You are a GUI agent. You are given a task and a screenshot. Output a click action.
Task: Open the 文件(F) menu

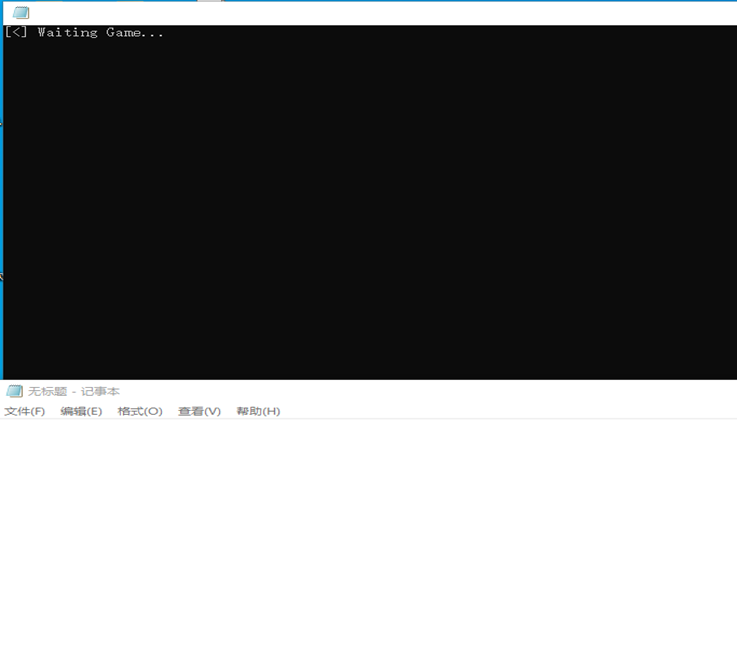pos(24,411)
